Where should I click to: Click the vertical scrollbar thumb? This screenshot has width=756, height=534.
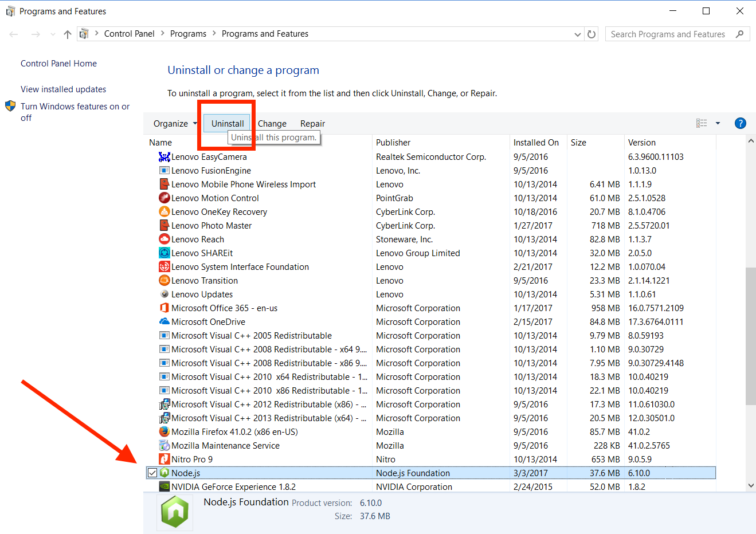coord(751,336)
